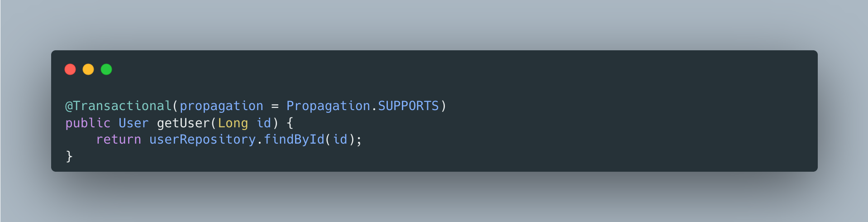The width and height of the screenshot is (868, 222).
Task: Click the green maximize dot
Action: point(106,69)
